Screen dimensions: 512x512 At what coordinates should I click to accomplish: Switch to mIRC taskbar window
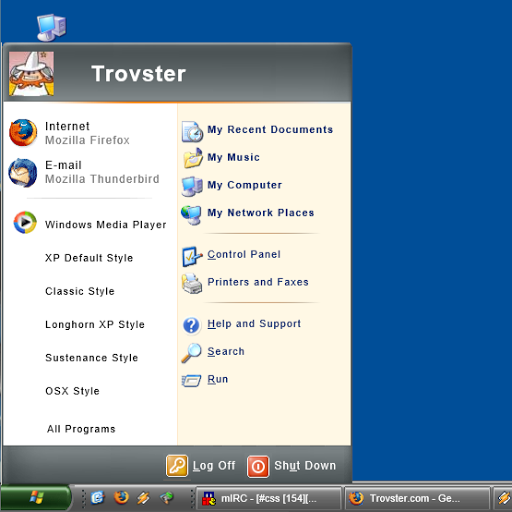tap(269, 499)
